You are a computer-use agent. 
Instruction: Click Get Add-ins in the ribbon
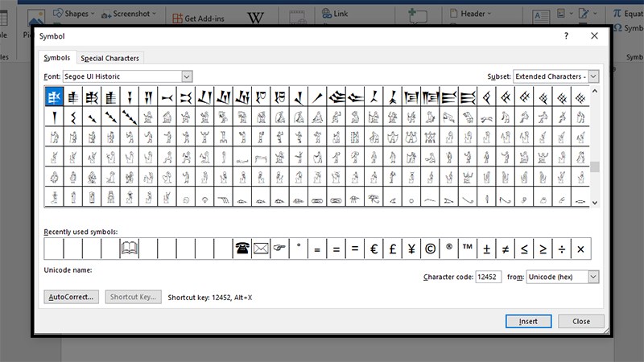(x=198, y=18)
